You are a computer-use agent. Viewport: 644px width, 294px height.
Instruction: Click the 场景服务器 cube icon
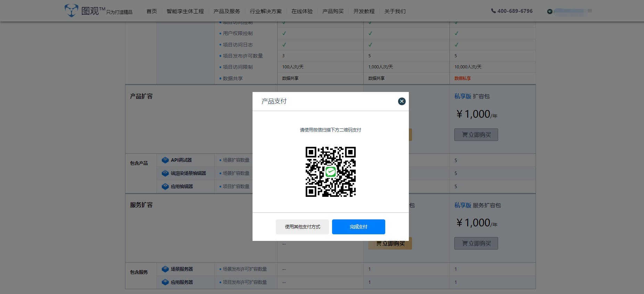pos(165,269)
